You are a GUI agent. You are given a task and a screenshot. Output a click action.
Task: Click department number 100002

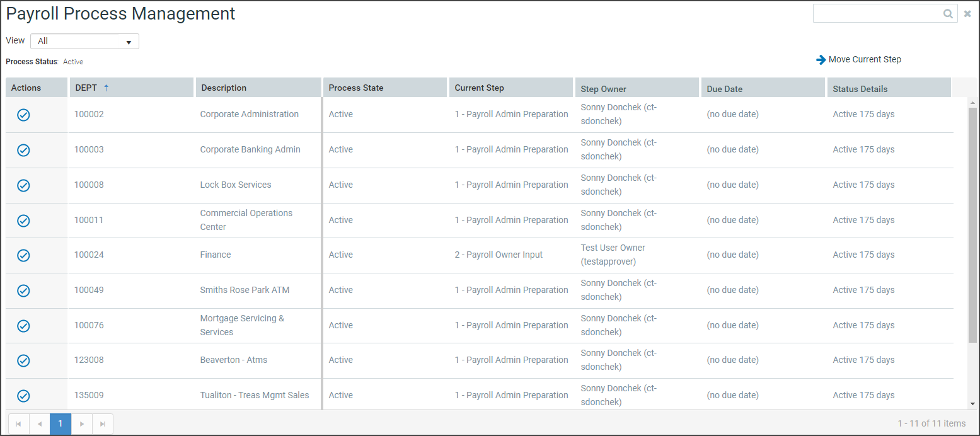[89, 114]
